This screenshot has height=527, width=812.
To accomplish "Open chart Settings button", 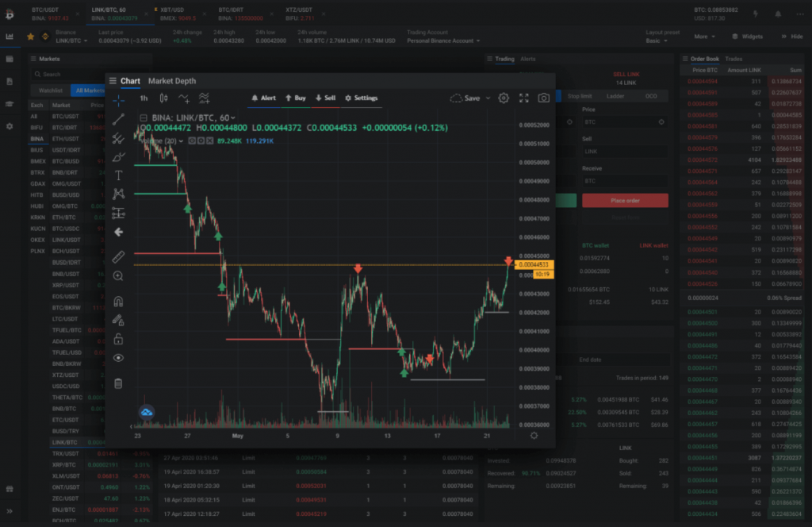I will click(362, 98).
